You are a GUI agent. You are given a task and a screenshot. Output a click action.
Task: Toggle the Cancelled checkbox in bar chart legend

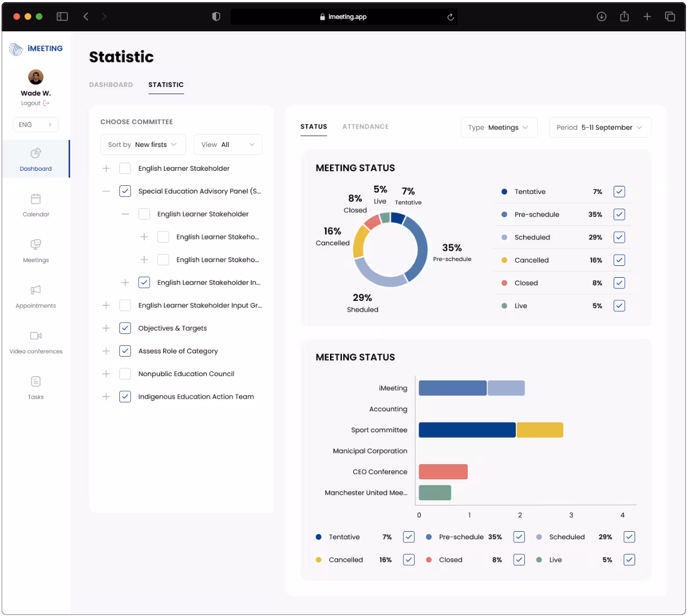(x=409, y=560)
